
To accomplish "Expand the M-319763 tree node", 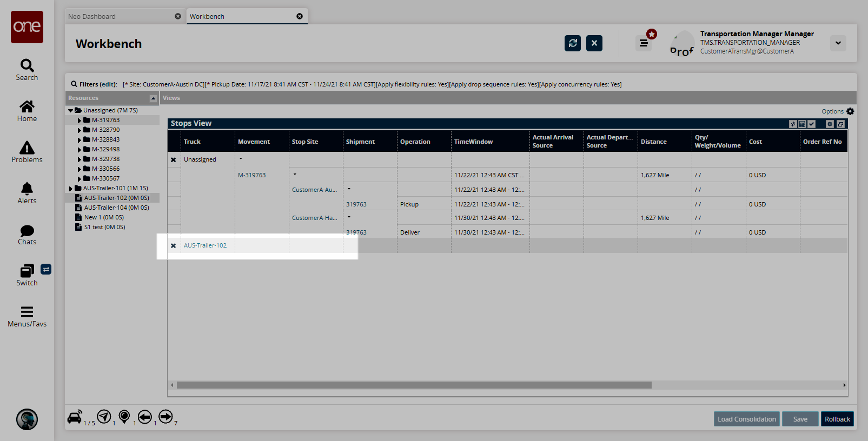I will tap(79, 121).
